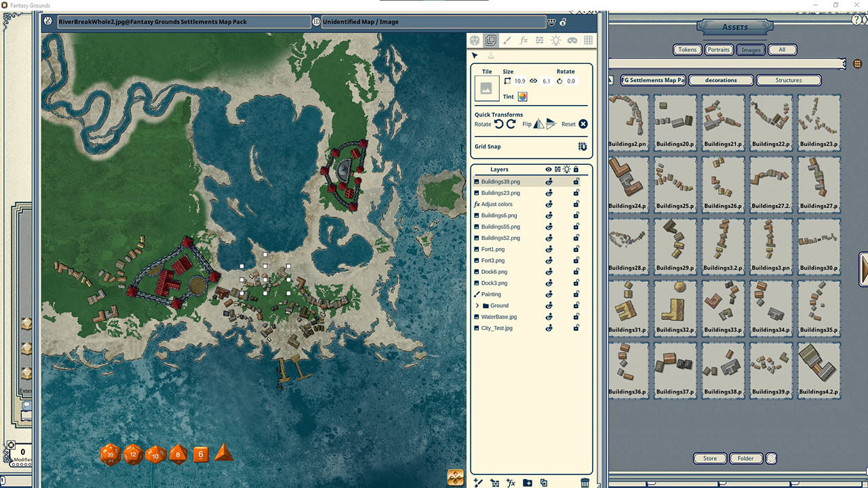Open the lighting bulb tool tab
This screenshot has width=868, height=488.
(x=556, y=41)
